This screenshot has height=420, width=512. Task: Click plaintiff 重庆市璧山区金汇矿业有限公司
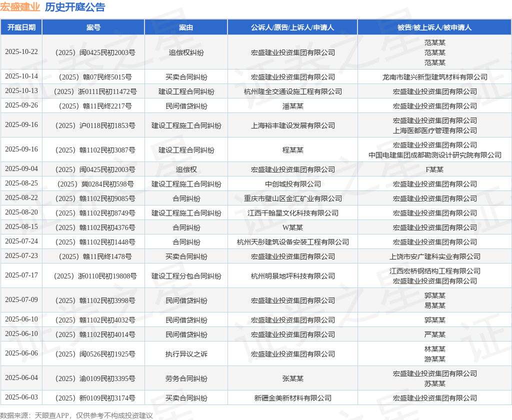[x=292, y=198]
